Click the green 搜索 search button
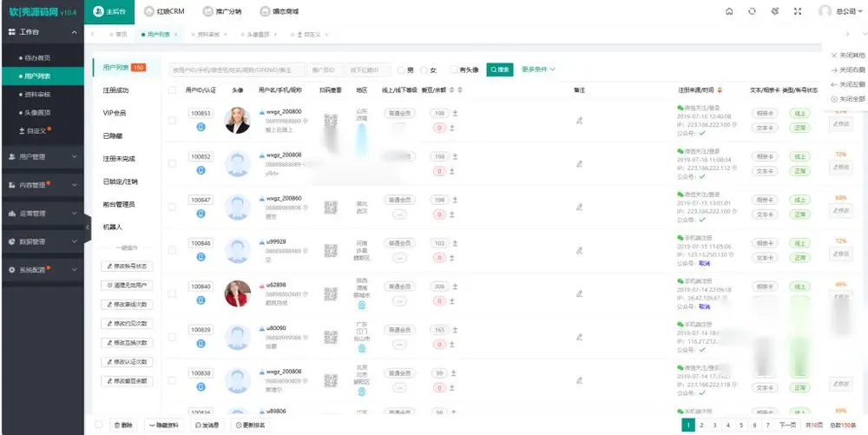The height and width of the screenshot is (435, 868). tap(500, 69)
